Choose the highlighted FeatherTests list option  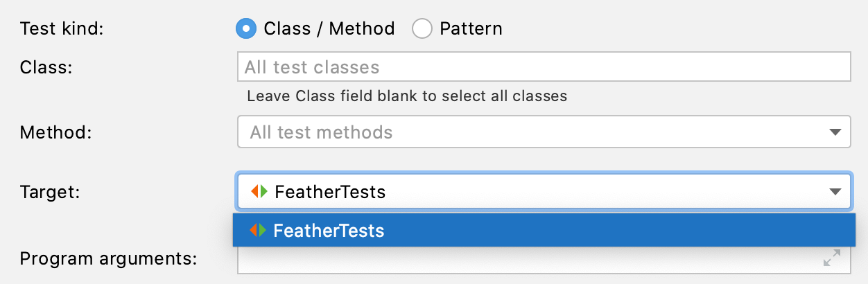click(x=544, y=230)
